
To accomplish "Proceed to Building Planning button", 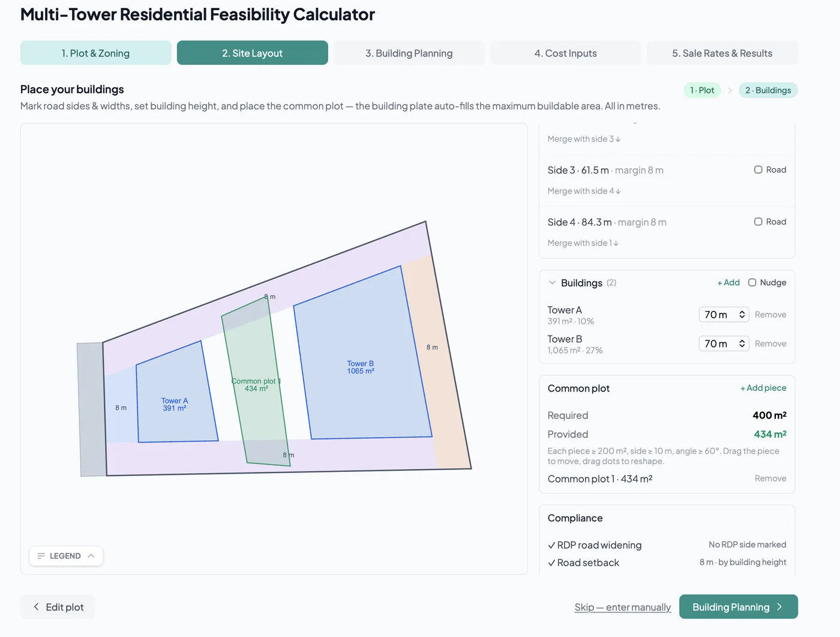I will coord(739,607).
